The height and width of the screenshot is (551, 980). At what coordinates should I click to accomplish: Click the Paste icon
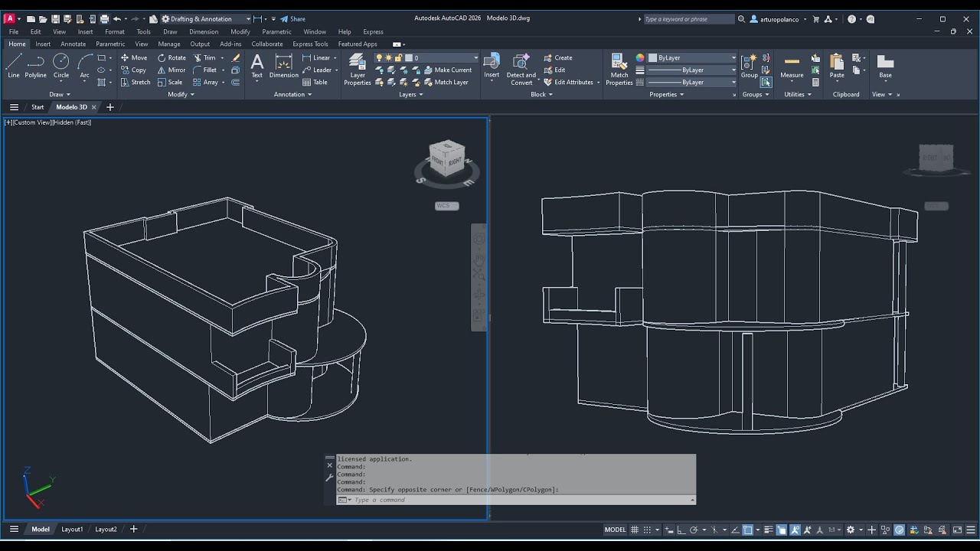coord(837,66)
